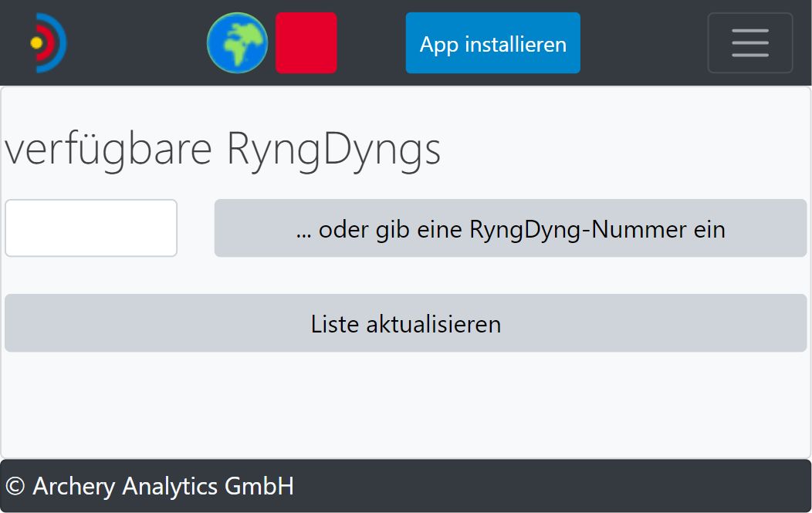The height and width of the screenshot is (513, 812).
Task: Click the archery target logo
Action: tap(48, 43)
